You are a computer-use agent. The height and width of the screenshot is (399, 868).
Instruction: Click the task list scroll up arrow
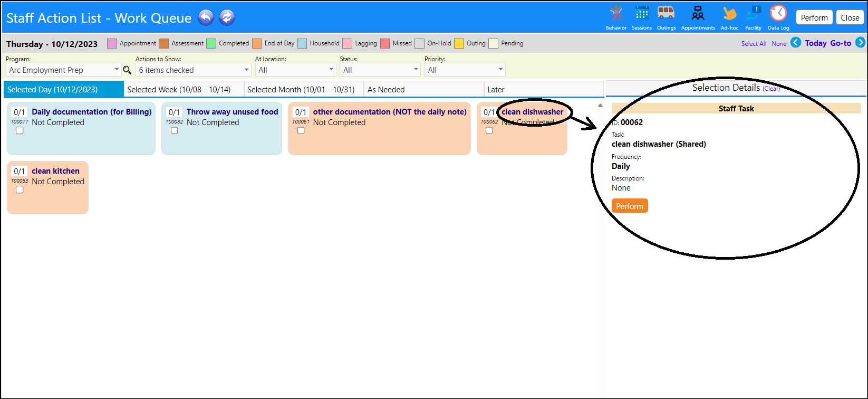coord(600,106)
